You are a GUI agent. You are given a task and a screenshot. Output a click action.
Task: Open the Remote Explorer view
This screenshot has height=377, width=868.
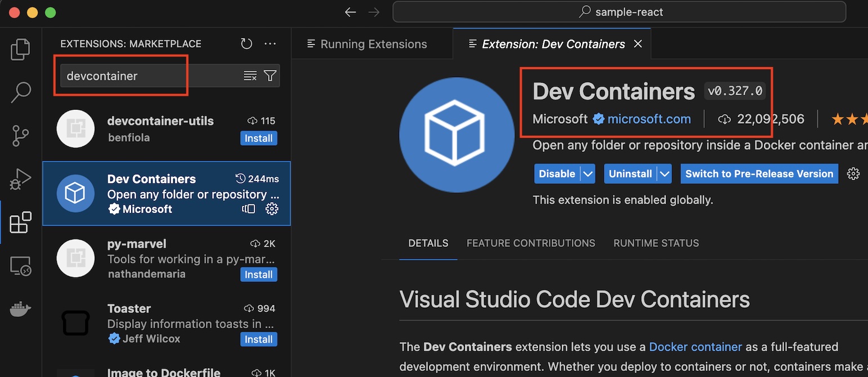click(20, 266)
